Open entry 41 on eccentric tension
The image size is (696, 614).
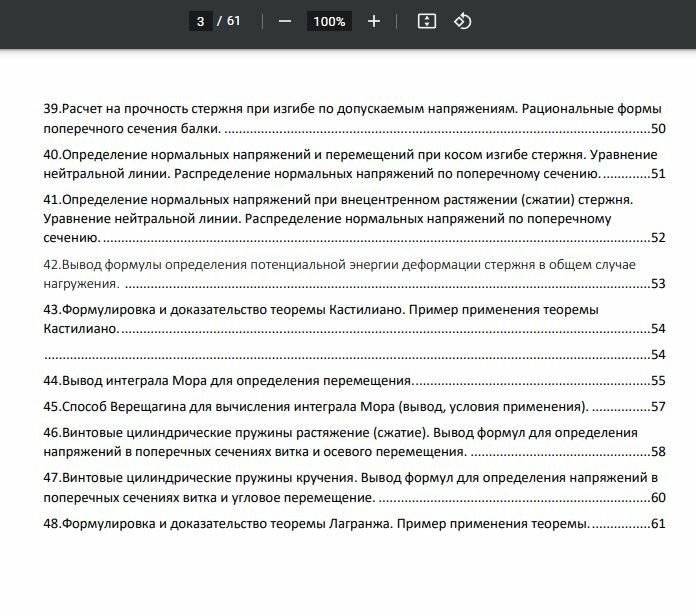[x=354, y=218]
